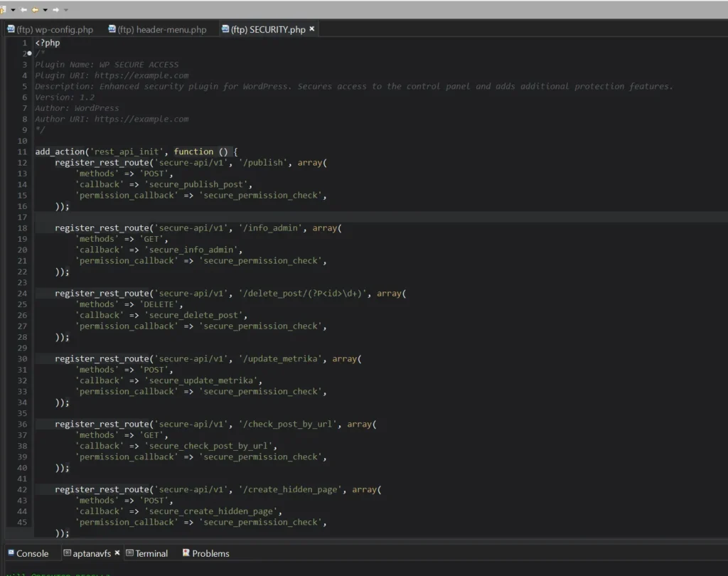
Task: Click the white last-edit-location arrow
Action: point(23,10)
